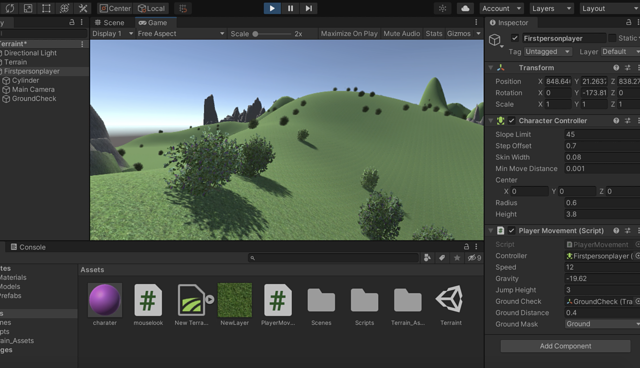640x368 pixels.
Task: Toggle the Character Controller enabled checkbox
Action: pyautogui.click(x=511, y=121)
